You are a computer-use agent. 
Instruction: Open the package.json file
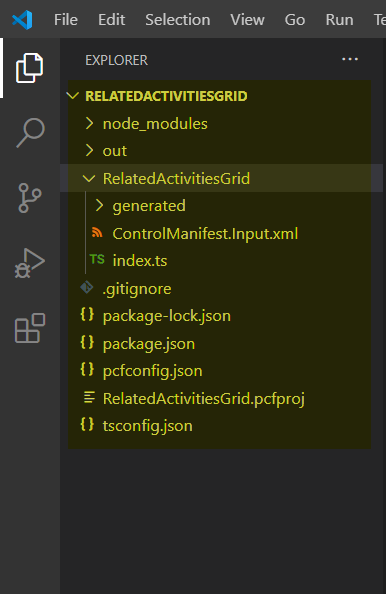pyautogui.click(x=148, y=344)
